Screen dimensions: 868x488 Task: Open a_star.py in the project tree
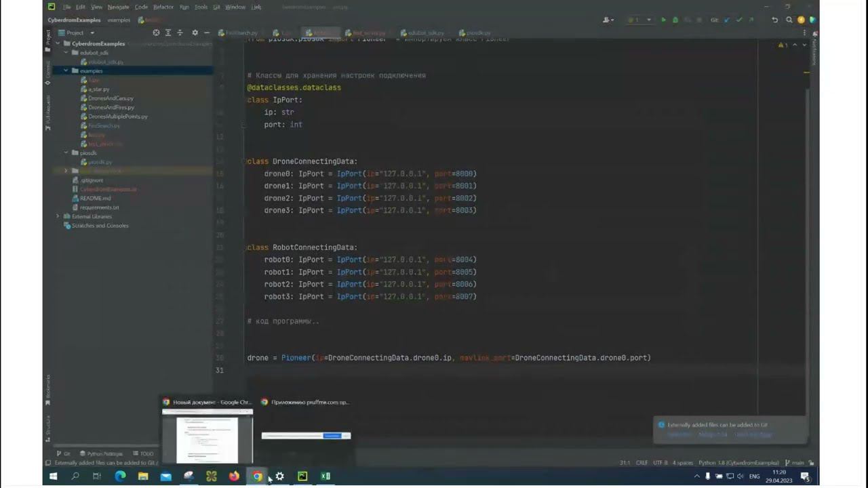coord(98,89)
